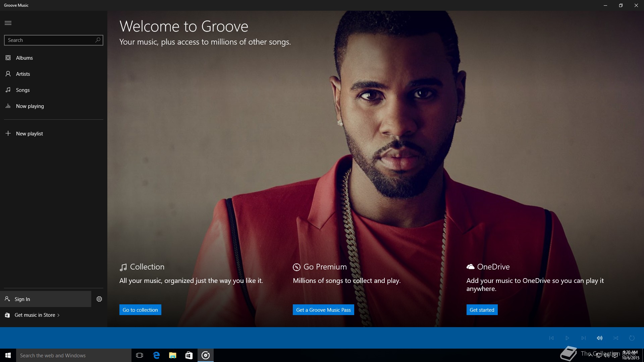This screenshot has height=362, width=644.
Task: Click the Go to collection button
Action: [x=140, y=310]
